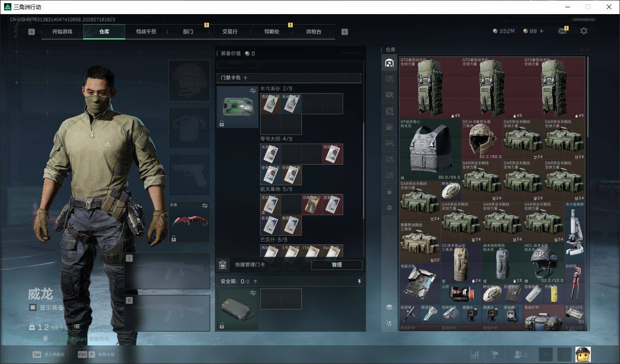Viewport: 620px width, 364px height.
Task: Click the 长弓溪谷: 2/8 label
Action: (x=276, y=89)
